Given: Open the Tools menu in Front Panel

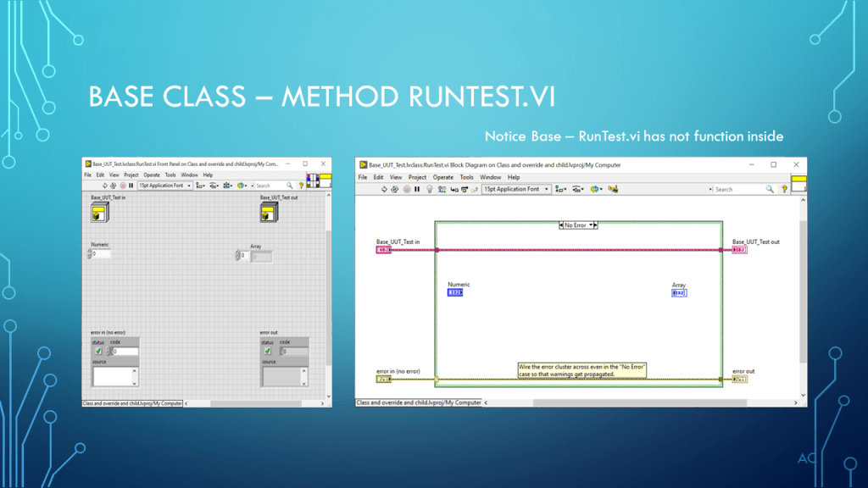Looking at the screenshot, I should pos(170,175).
